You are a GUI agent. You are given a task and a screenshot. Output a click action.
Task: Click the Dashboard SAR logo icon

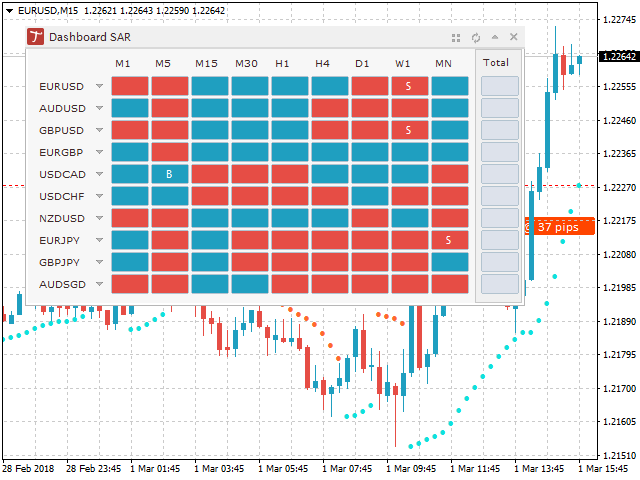36,37
